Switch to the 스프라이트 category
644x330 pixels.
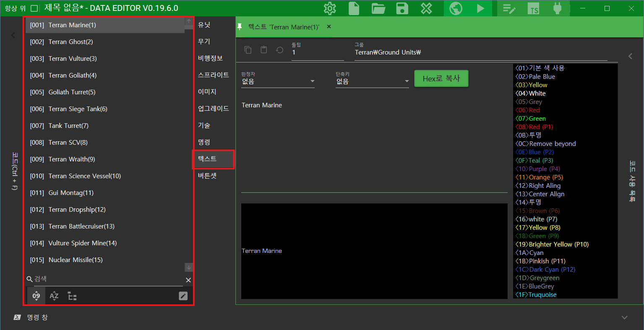click(213, 75)
